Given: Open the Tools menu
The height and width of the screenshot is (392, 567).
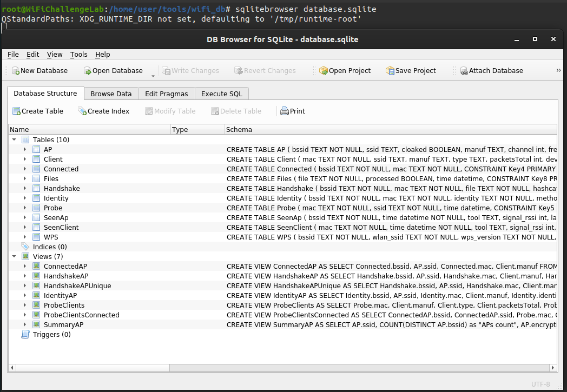Looking at the screenshot, I should [78, 55].
